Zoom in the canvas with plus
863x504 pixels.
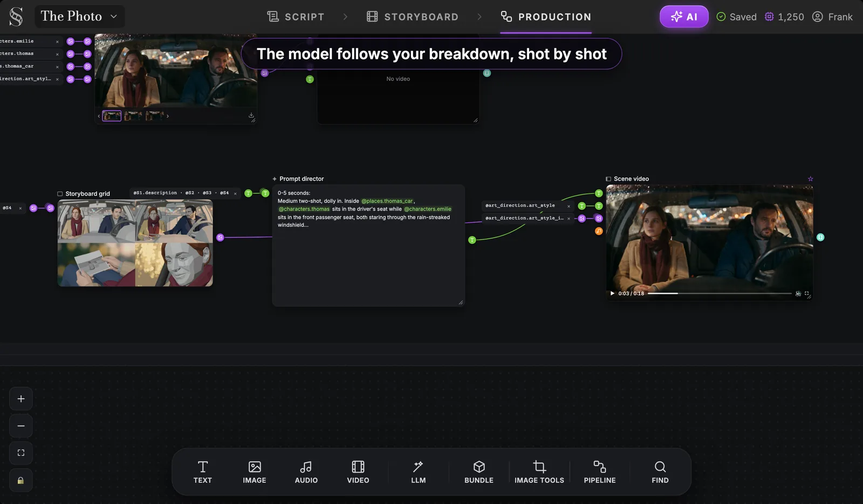tap(21, 399)
